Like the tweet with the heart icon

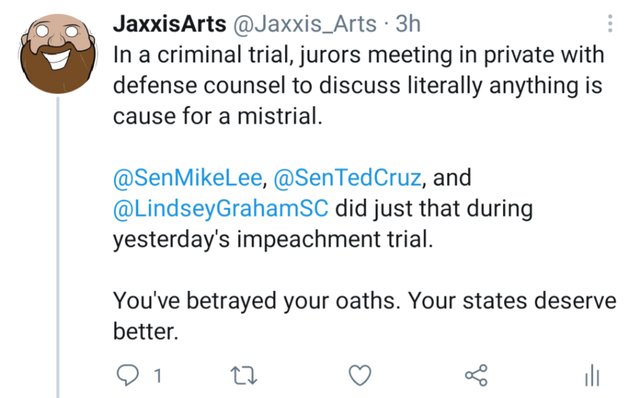tap(360, 375)
